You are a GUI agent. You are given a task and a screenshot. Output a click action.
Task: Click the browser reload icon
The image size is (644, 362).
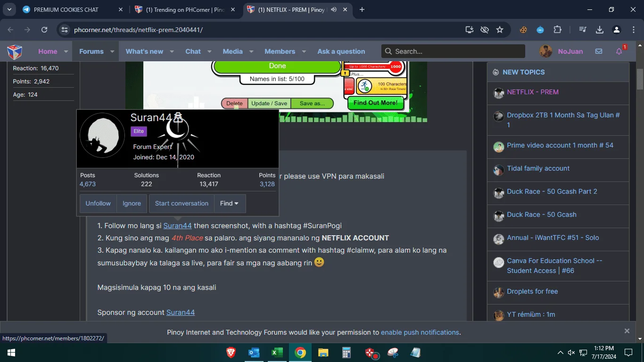pos(44,30)
